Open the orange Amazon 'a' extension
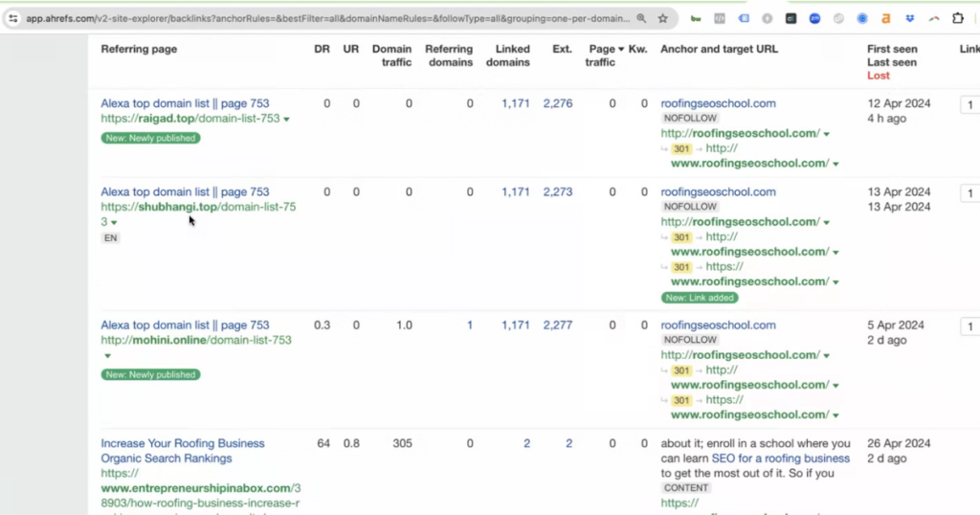Image resolution: width=980 pixels, height=515 pixels. coord(886,19)
